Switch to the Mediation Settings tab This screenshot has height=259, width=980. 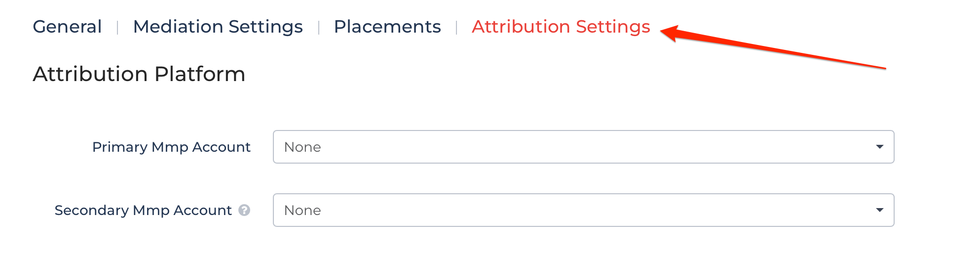click(218, 27)
